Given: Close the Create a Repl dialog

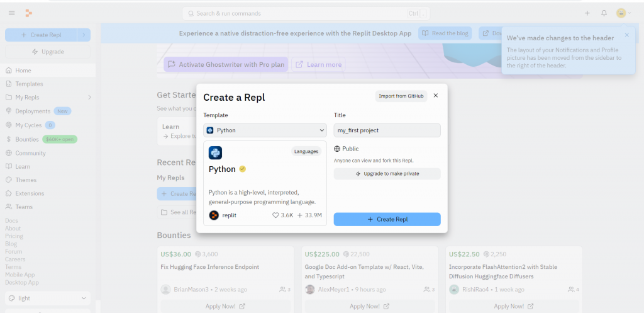Looking at the screenshot, I should [436, 96].
